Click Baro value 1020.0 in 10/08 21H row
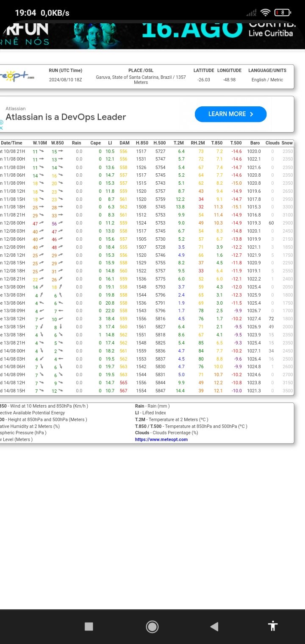This screenshot has width=305, height=644. tap(254, 151)
